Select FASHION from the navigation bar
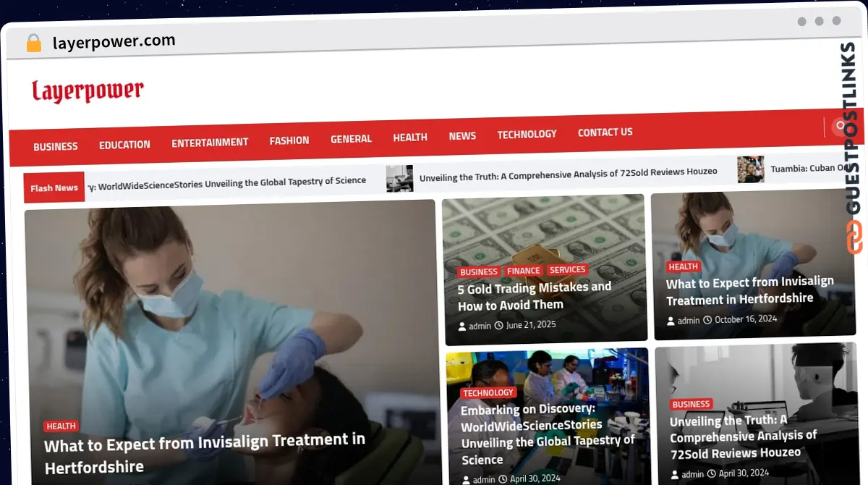The width and height of the screenshot is (868, 485). 289,140
